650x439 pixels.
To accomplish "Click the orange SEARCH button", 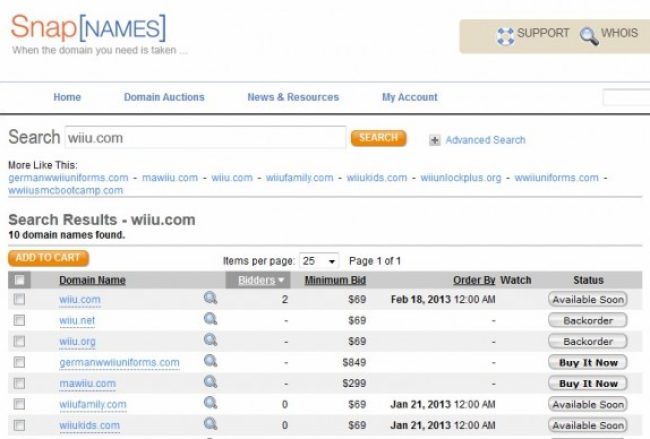I will 378,138.
